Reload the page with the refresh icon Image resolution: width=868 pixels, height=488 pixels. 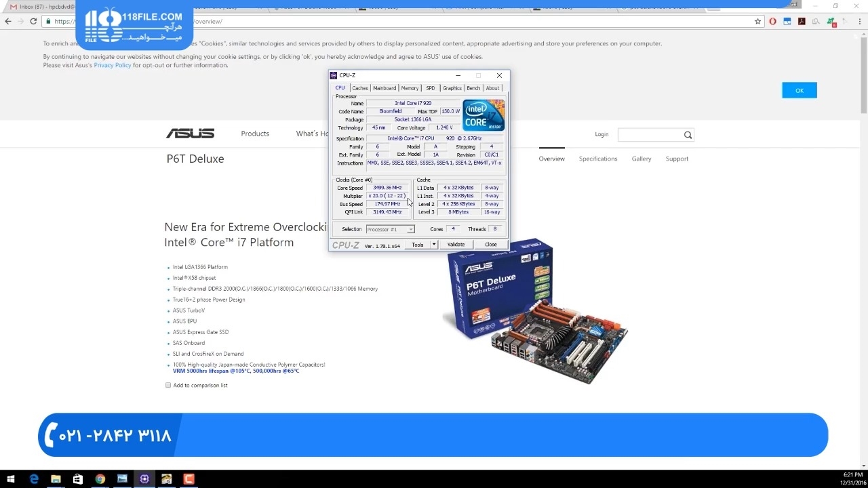(x=33, y=22)
